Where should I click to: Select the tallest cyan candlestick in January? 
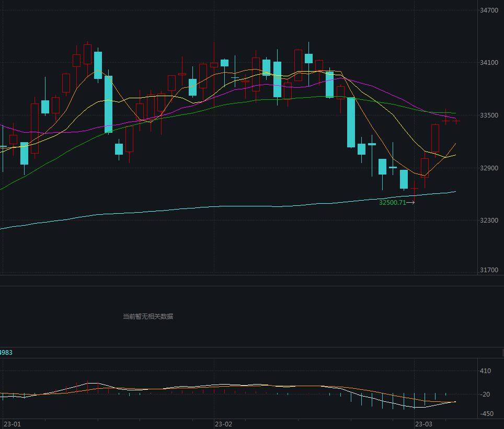108,105
